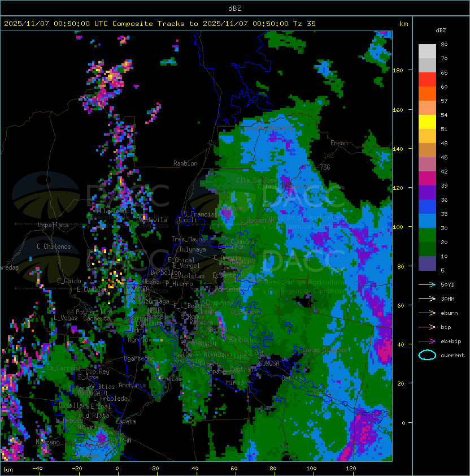Click the purple 36-39 dBZ swatch
This screenshot has height=476, width=470.
(x=427, y=192)
